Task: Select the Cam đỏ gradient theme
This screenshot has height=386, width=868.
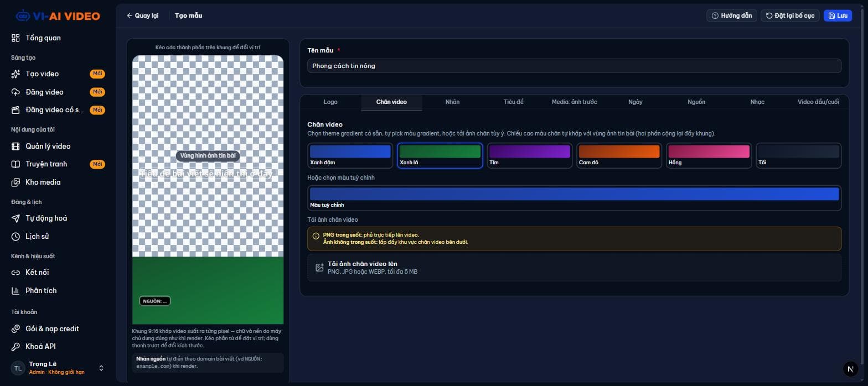Action: point(619,155)
